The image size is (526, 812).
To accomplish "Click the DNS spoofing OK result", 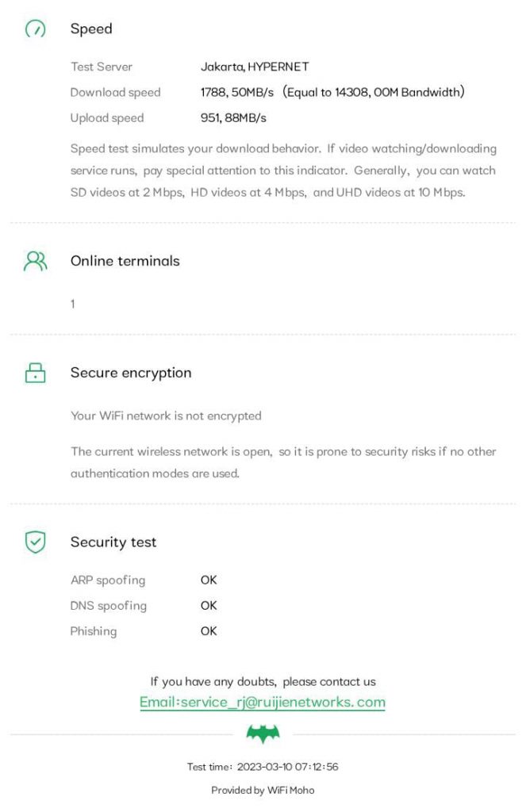I will pos(209,605).
